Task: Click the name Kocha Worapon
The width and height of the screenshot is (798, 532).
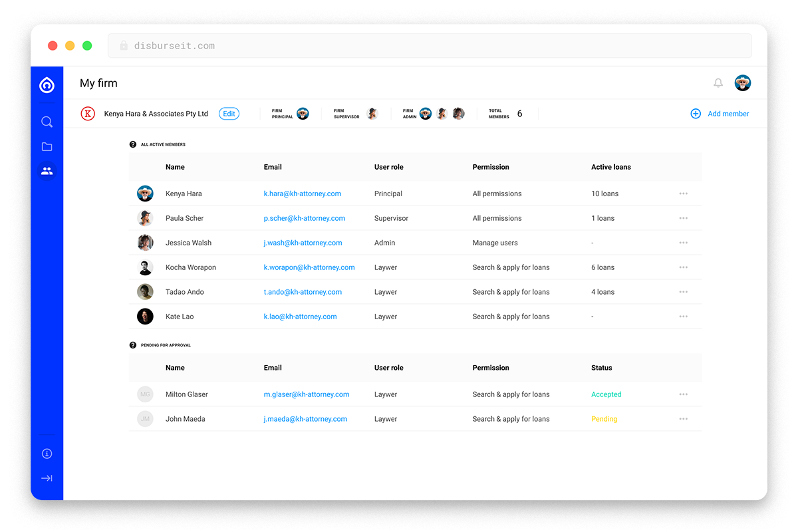Action: [191, 267]
